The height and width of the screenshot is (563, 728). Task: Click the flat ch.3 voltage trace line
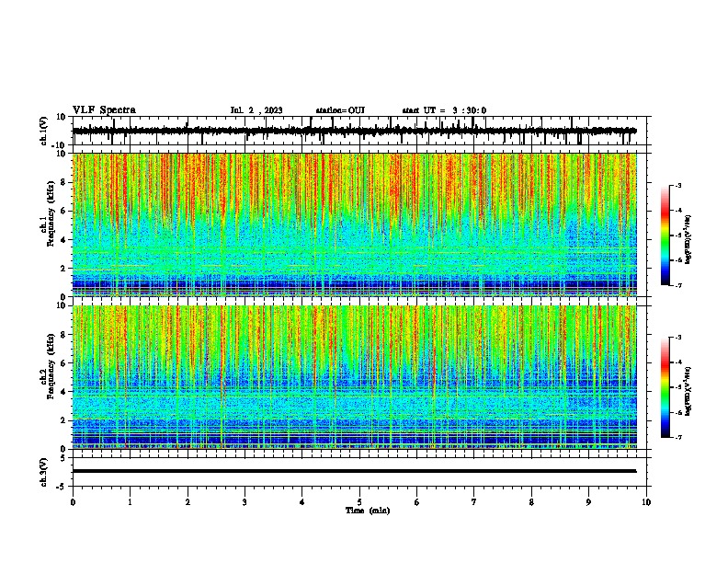354,471
